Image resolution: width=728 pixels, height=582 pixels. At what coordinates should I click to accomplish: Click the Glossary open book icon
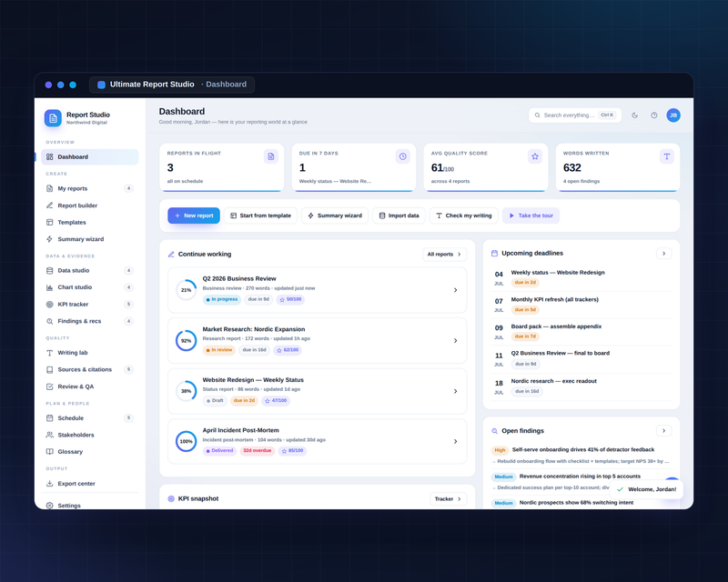click(x=50, y=452)
